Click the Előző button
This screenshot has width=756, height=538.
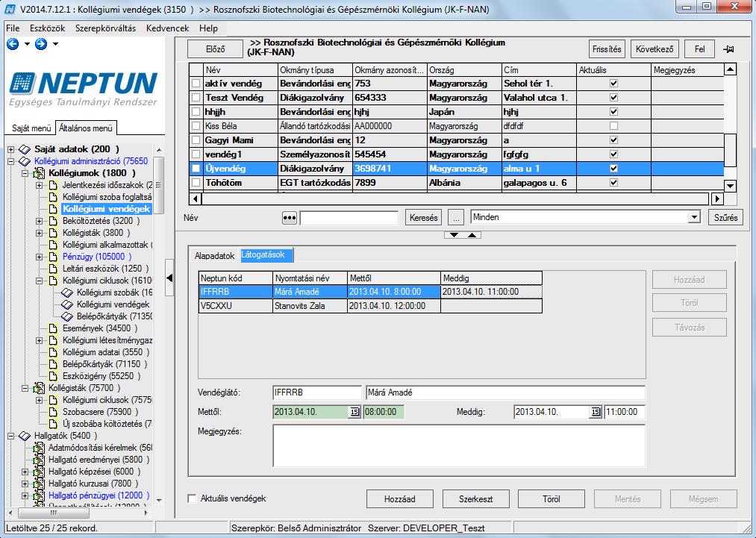215,49
